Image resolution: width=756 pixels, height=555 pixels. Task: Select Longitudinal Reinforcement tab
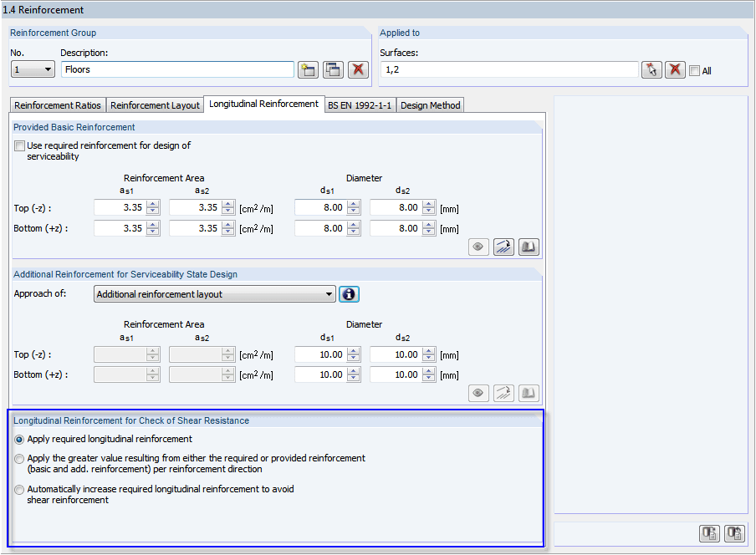pyautogui.click(x=263, y=104)
